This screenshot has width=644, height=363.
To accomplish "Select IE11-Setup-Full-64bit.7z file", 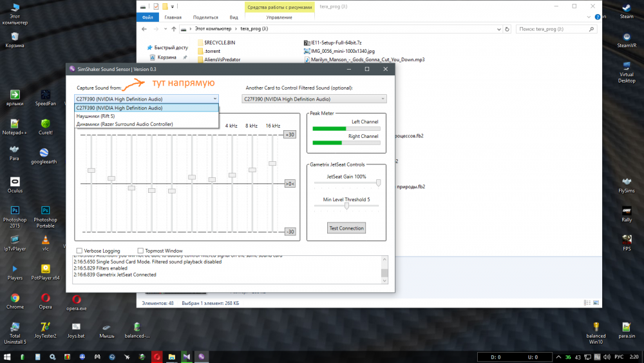I will [x=333, y=43].
